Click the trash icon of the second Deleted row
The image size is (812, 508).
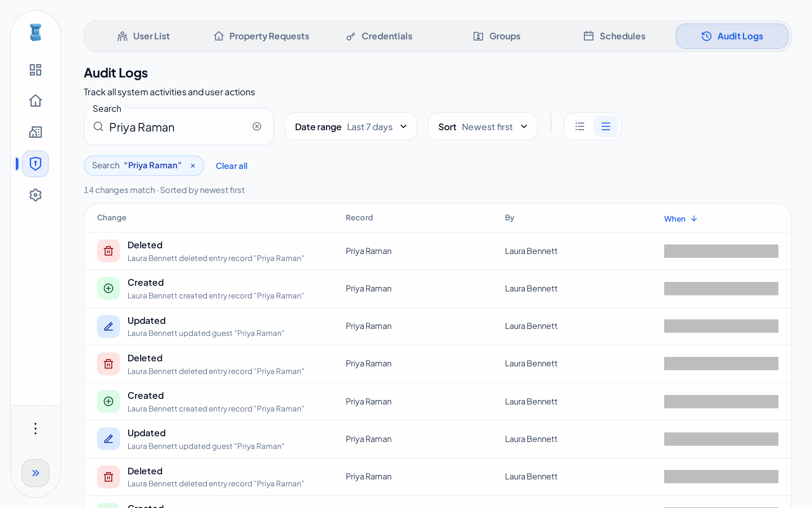click(108, 364)
